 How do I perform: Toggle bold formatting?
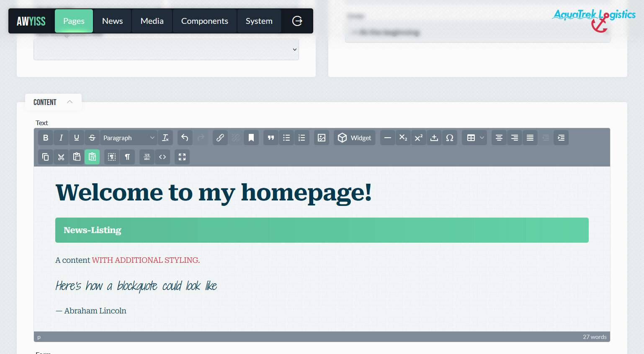pos(46,138)
